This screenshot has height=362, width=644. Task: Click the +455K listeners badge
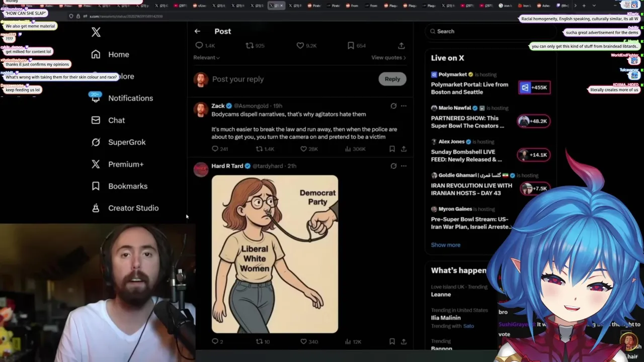534,87
